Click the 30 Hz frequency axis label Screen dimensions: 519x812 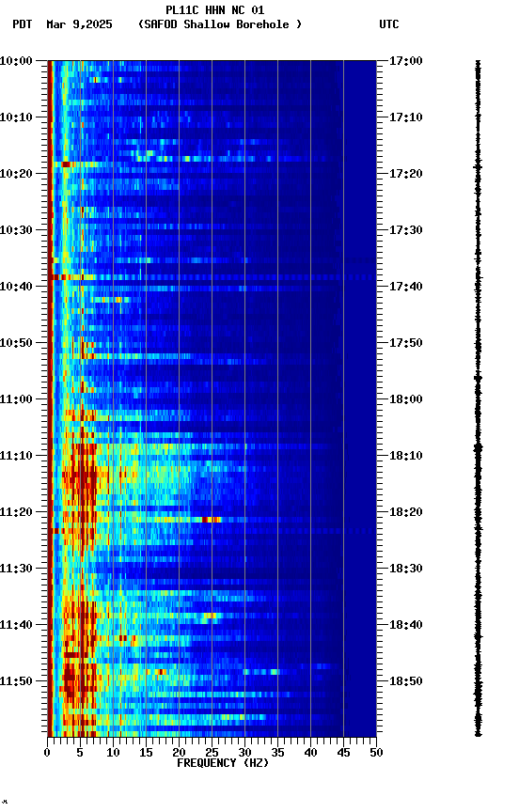(244, 753)
